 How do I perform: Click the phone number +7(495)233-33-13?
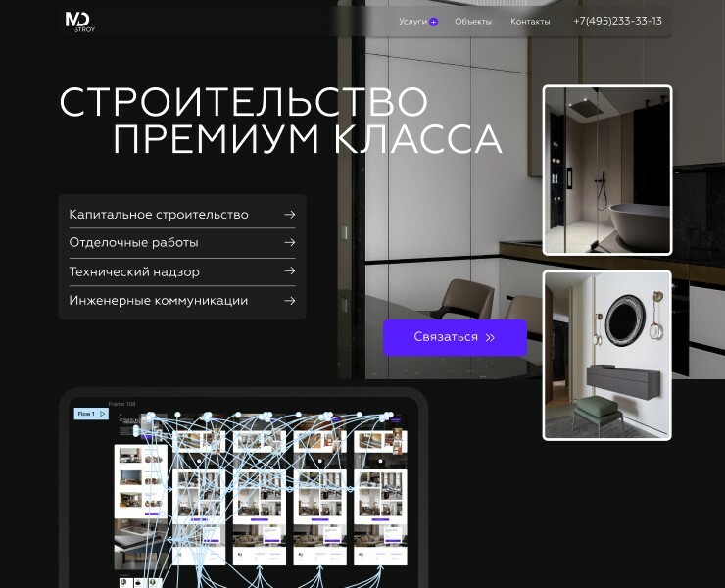click(617, 21)
